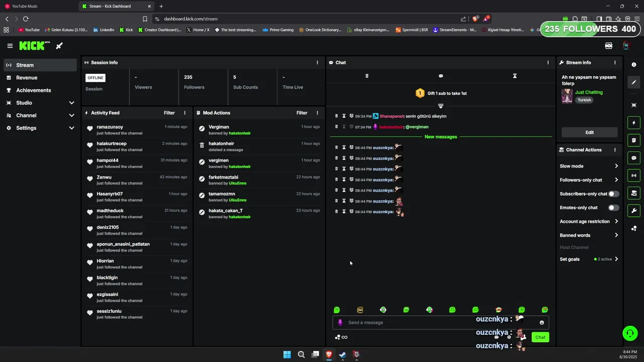This screenshot has width=644, height=362.
Task: Click the Brave browser taskbar icon
Action: click(x=329, y=354)
